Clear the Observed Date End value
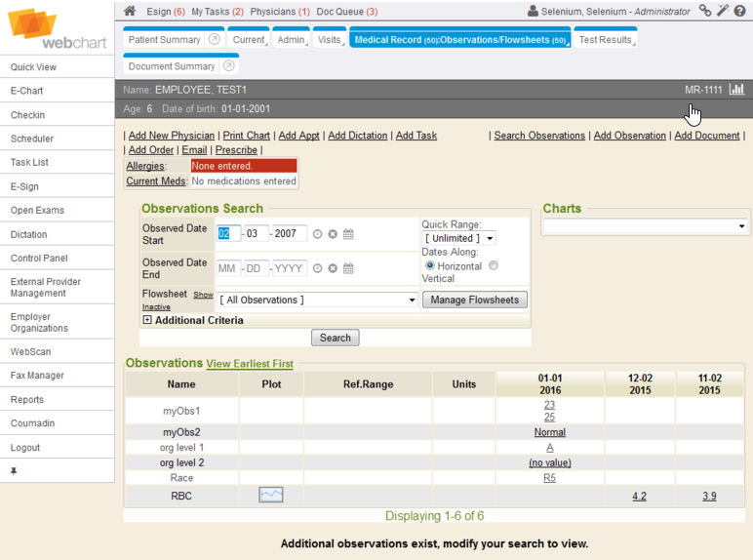The height and width of the screenshot is (560, 753). [333, 268]
